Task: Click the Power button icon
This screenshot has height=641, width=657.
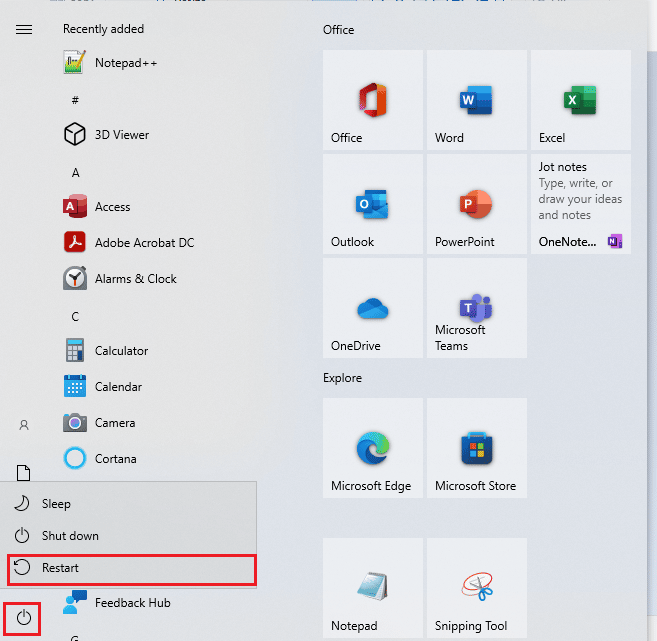Action: [24, 618]
